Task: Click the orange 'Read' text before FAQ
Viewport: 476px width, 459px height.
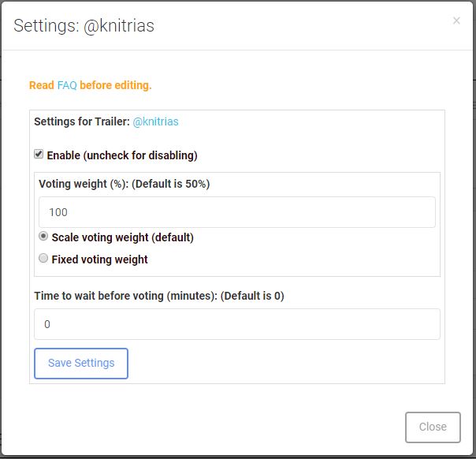Action: [41, 85]
